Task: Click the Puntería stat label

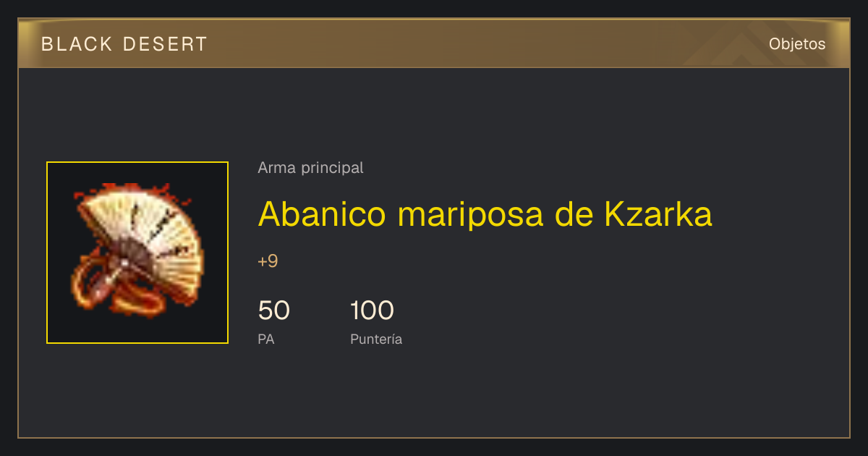Action: pos(376,339)
